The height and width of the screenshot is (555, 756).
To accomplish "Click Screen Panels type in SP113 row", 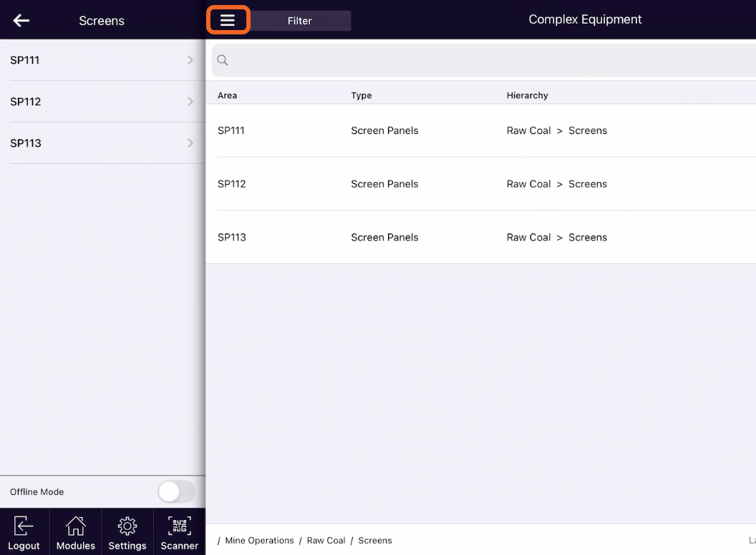I will (x=384, y=237).
